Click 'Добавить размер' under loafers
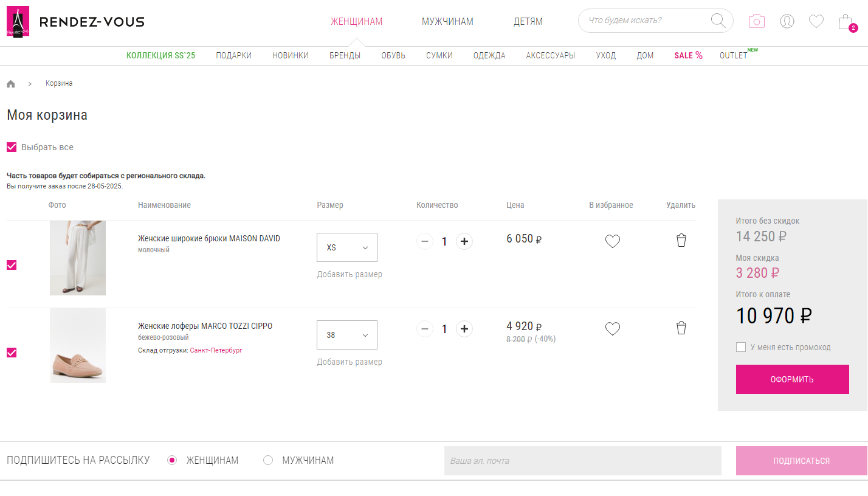868x496 pixels. [350, 362]
